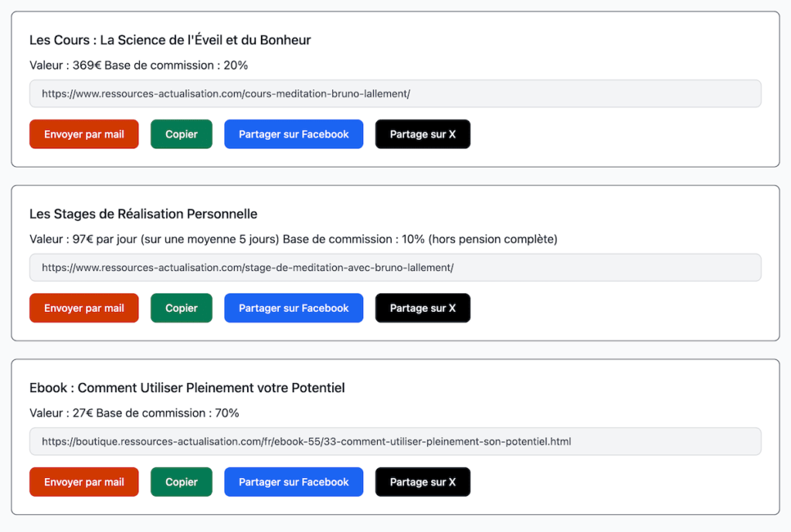Click "Envoyer par mail" for the Ebook
The height and width of the screenshot is (532, 791).
pos(83,481)
